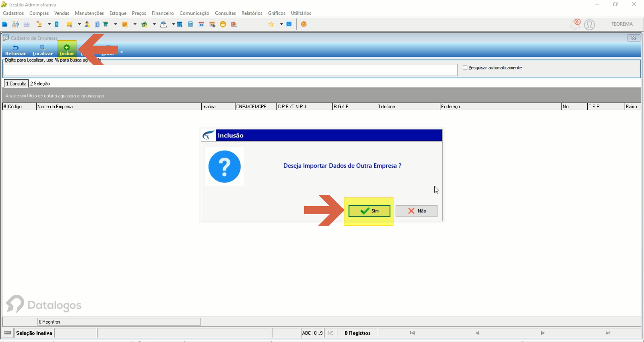Screen dimensions: 644x342
Task: Open the Relatórios menu
Action: 252,13
